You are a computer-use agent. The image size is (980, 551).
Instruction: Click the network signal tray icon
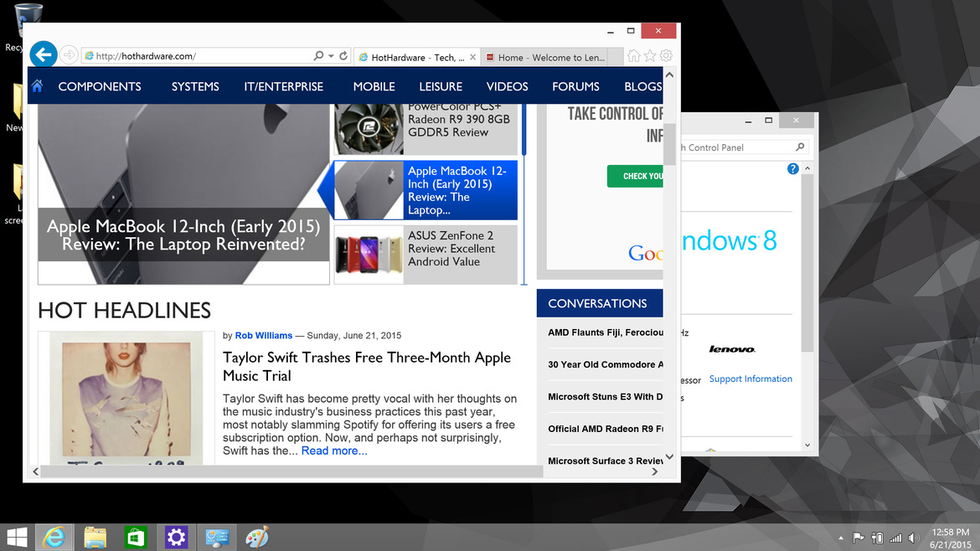(895, 538)
